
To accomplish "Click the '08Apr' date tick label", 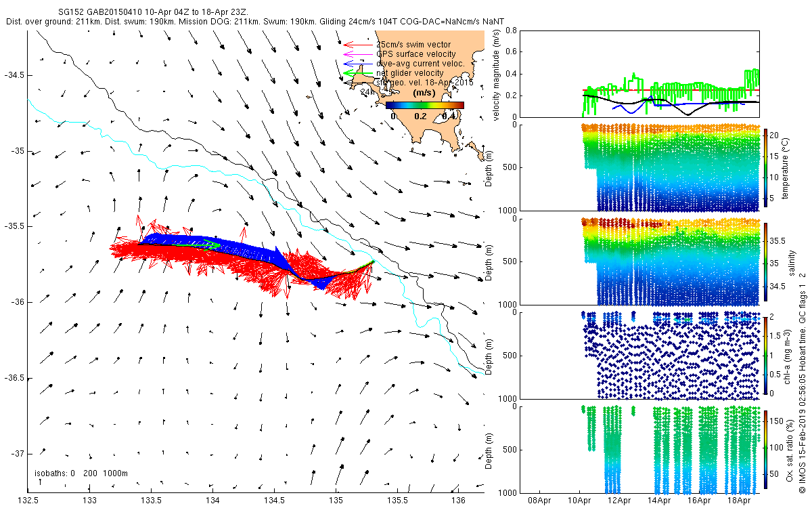I will pyautogui.click(x=539, y=501).
